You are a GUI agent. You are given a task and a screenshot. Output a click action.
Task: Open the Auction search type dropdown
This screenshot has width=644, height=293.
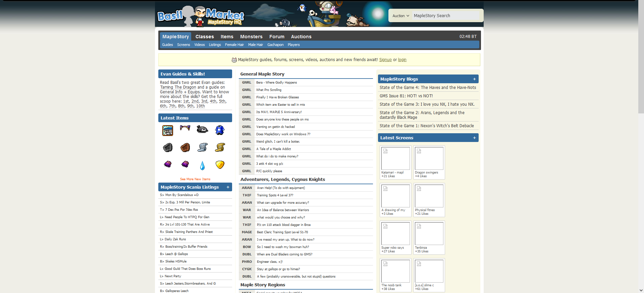click(400, 16)
